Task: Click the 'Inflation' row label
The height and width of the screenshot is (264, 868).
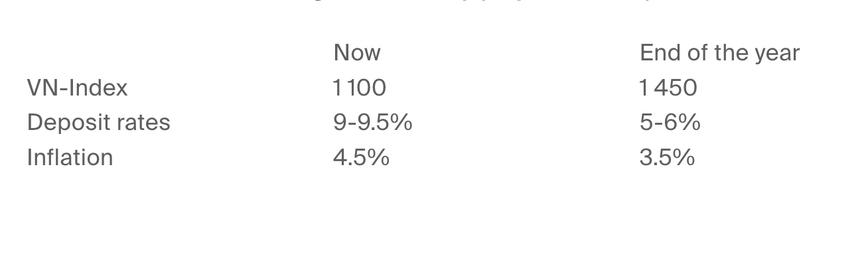Action: tap(70, 157)
